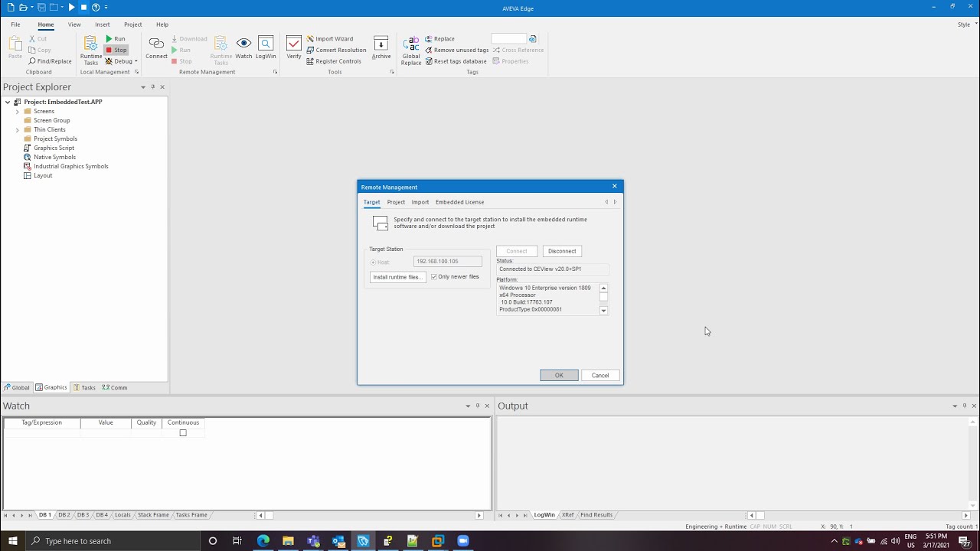Image resolution: width=980 pixels, height=551 pixels.
Task: Click Install runtime files button
Action: click(397, 277)
